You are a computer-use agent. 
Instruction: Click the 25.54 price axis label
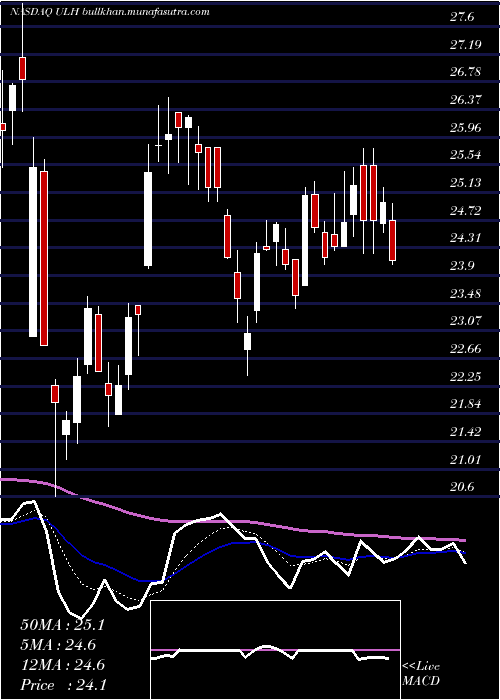(x=466, y=155)
